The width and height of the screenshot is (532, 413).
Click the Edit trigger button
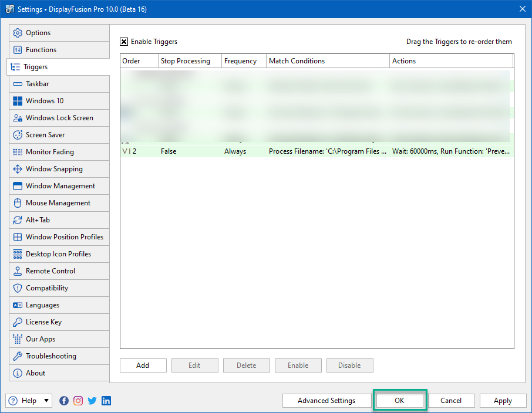(194, 365)
